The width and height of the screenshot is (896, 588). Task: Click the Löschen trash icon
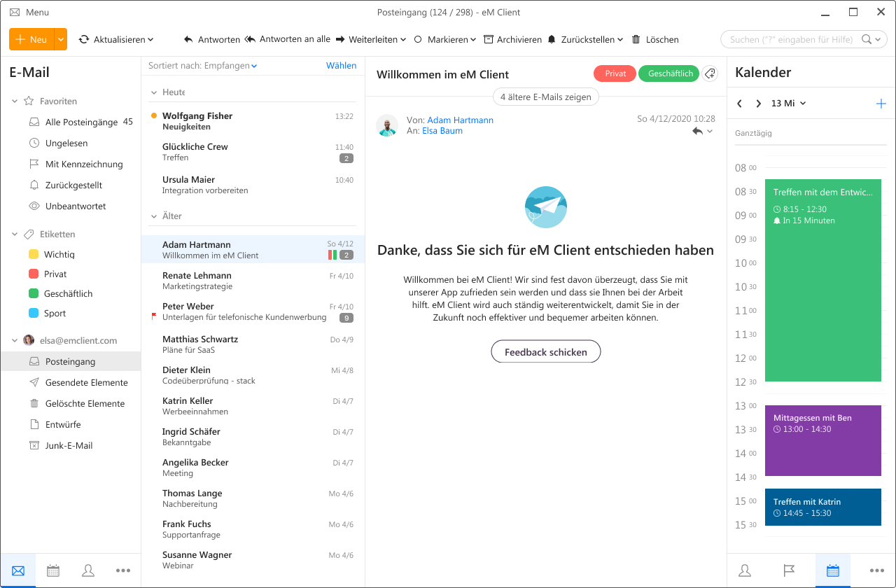tap(636, 40)
